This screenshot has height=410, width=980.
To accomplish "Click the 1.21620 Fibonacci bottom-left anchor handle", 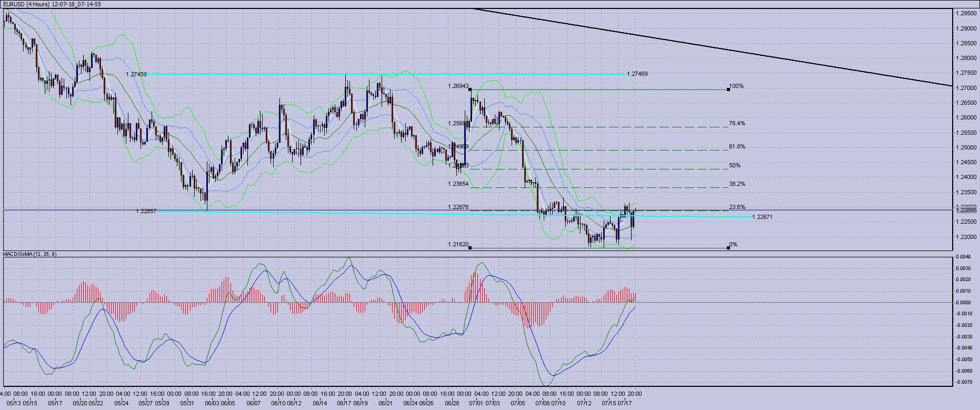I will pyautogui.click(x=470, y=248).
